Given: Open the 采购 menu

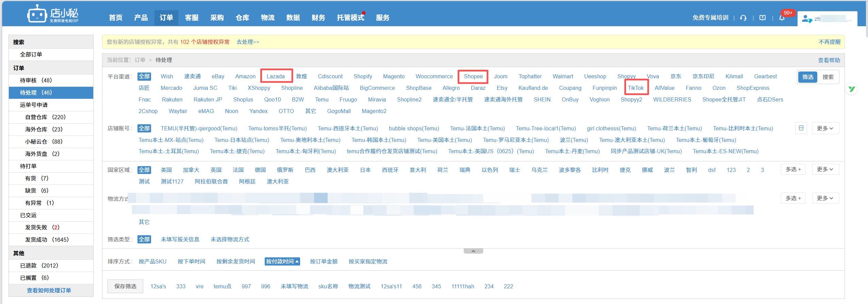Looking at the screenshot, I should point(217,18).
